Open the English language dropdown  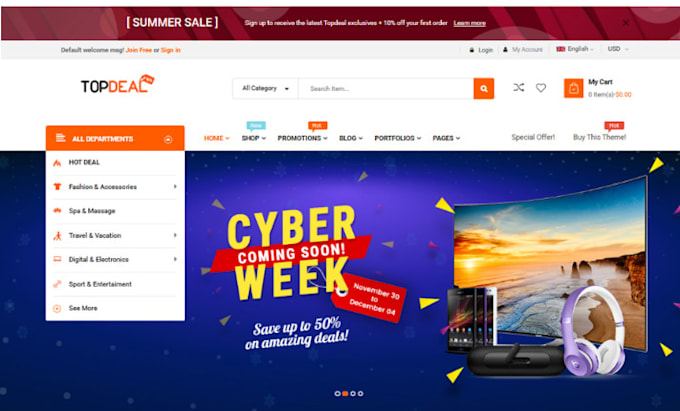pyautogui.click(x=575, y=49)
